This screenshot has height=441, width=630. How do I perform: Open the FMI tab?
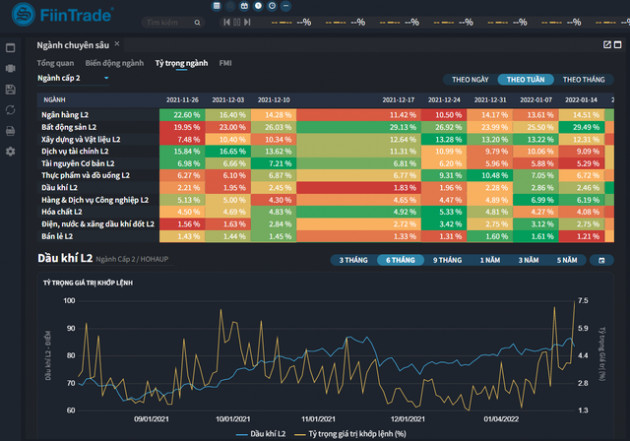[225, 63]
